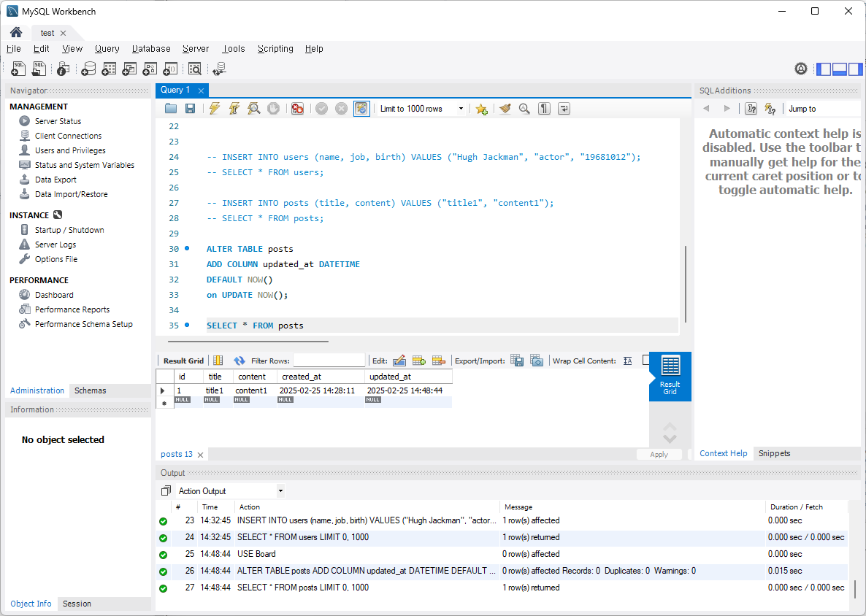Select updated_at cell 2025-02-25 14:48:44
This screenshot has height=616, width=866.
[x=408, y=390]
